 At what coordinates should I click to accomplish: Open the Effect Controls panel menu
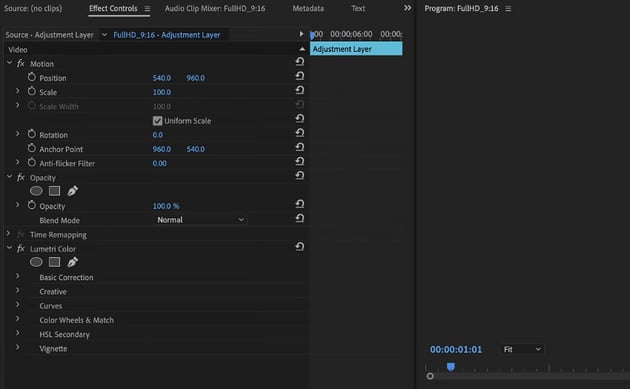click(x=147, y=8)
